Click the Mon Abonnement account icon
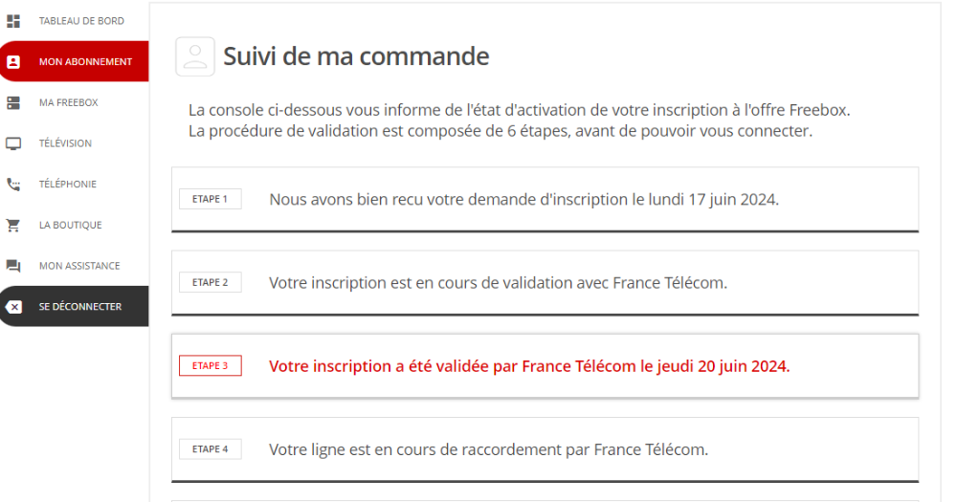 coord(13,62)
